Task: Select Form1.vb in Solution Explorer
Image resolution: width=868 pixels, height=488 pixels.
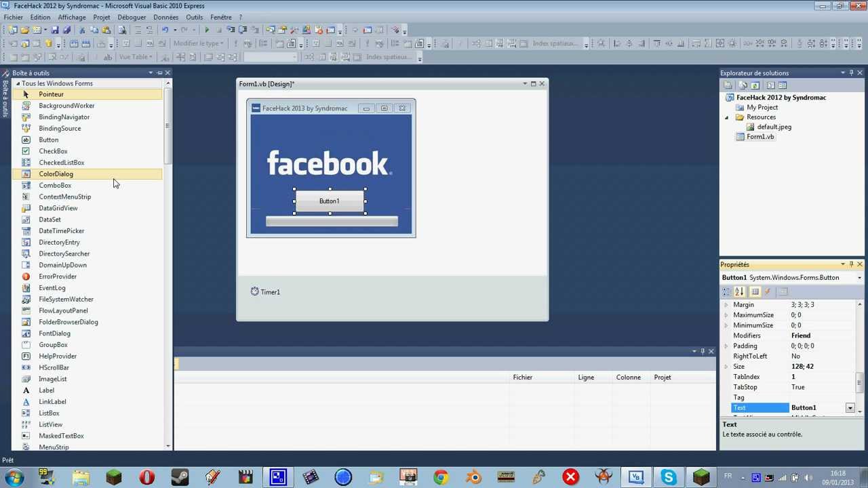Action: (760, 137)
